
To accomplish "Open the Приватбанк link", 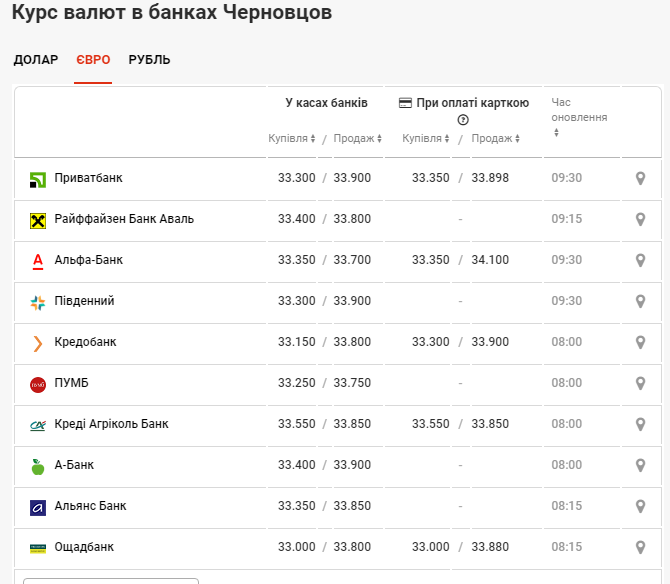I will click(88, 178).
